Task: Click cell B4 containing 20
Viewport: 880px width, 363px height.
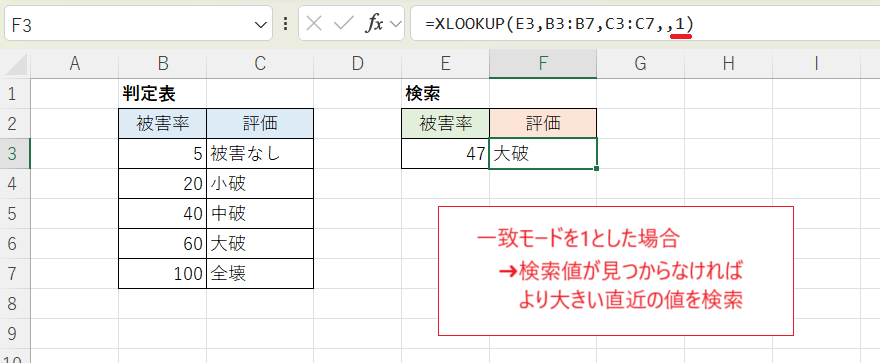Action: pos(163,183)
